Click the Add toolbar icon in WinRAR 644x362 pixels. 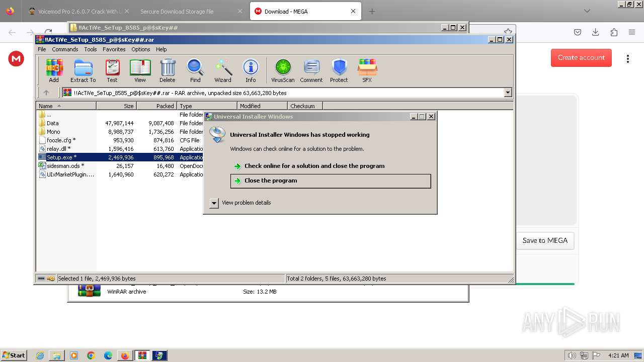coord(54,70)
